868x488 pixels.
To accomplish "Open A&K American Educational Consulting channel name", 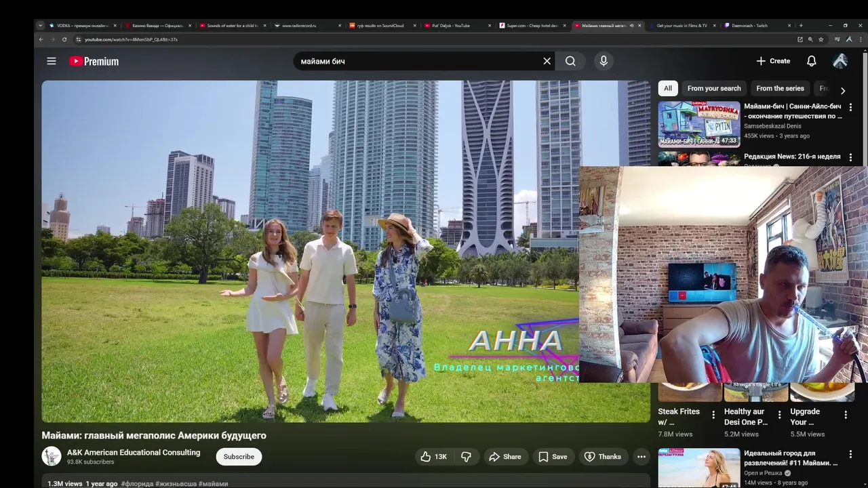I will click(134, 452).
